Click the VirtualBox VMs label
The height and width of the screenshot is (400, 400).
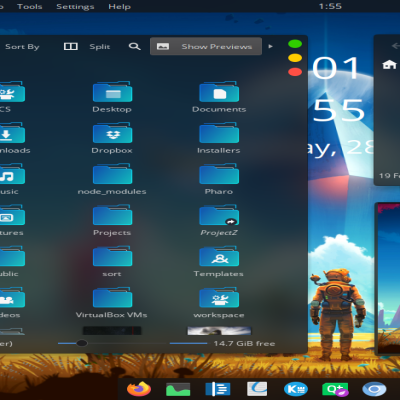tap(112, 315)
